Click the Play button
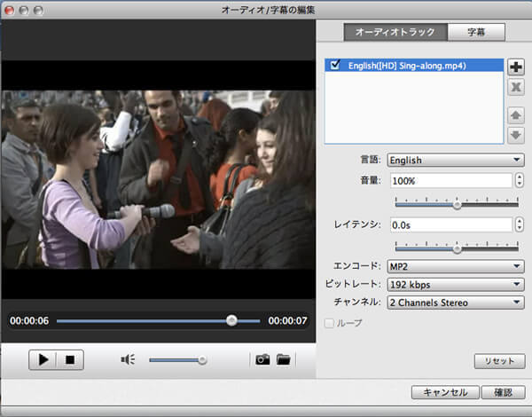This screenshot has width=532, height=417. click(x=42, y=359)
